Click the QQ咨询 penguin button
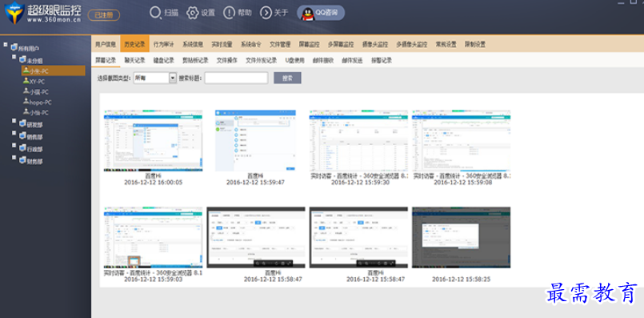644x318 pixels. pos(321,13)
